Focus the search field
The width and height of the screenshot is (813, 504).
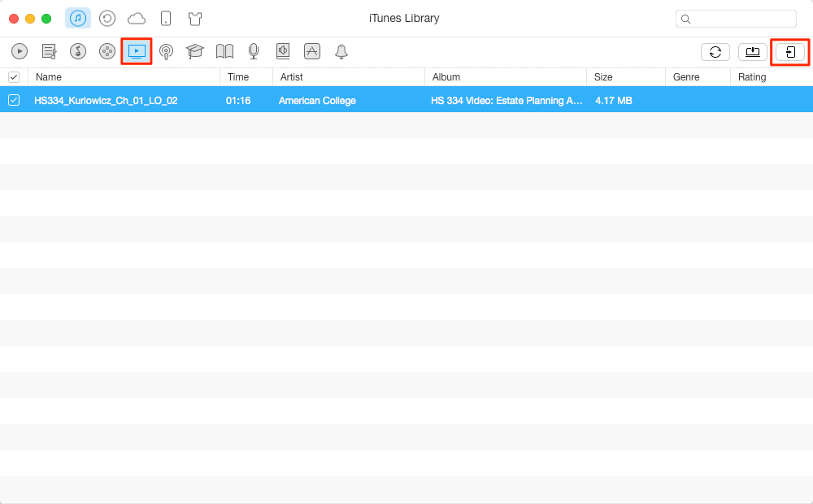[737, 19]
